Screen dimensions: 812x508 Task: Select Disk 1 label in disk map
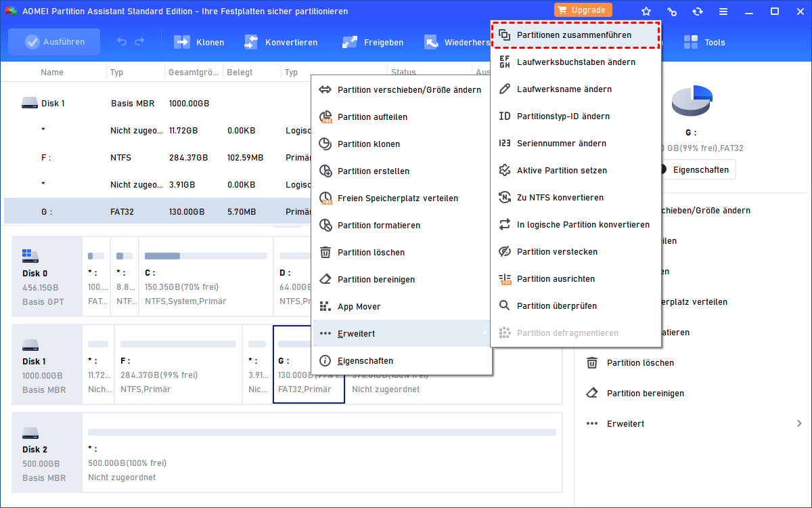[x=47, y=364]
